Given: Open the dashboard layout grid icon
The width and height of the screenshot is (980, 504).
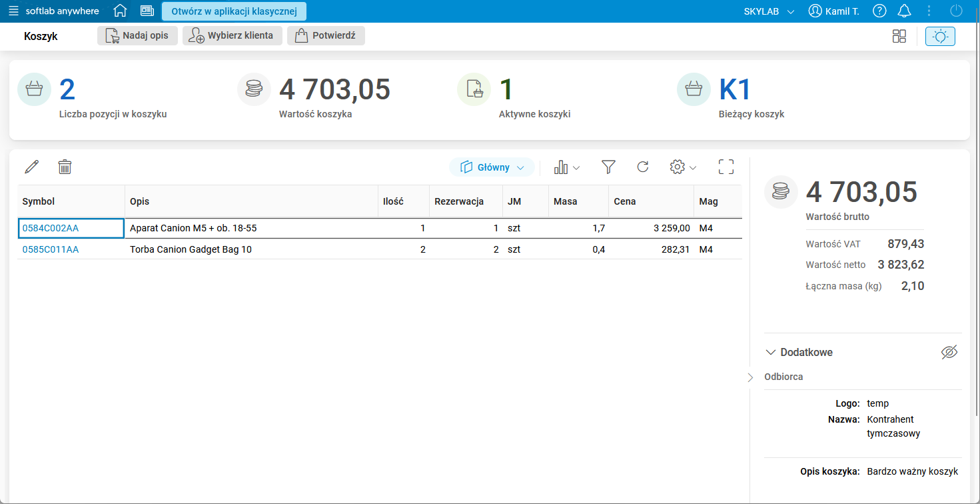Looking at the screenshot, I should [899, 36].
